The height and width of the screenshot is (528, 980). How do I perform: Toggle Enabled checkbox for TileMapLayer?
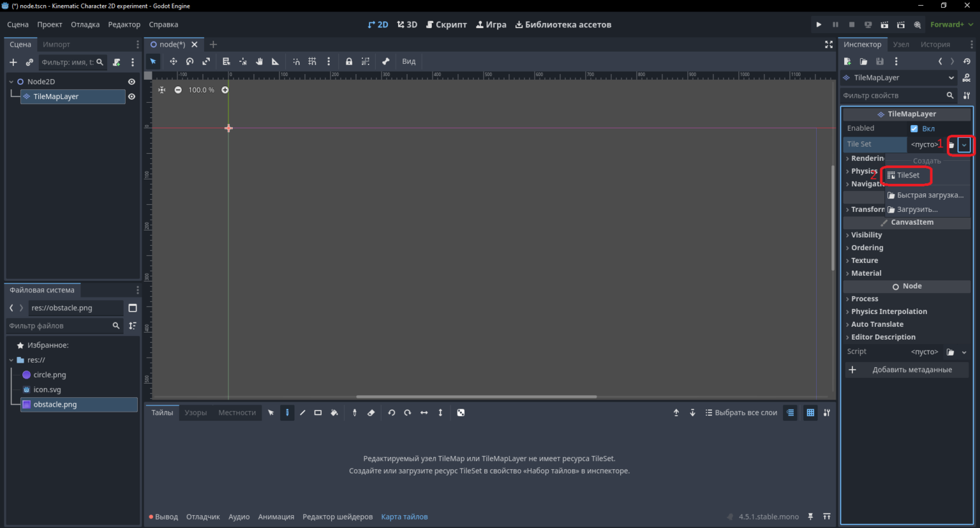(914, 128)
